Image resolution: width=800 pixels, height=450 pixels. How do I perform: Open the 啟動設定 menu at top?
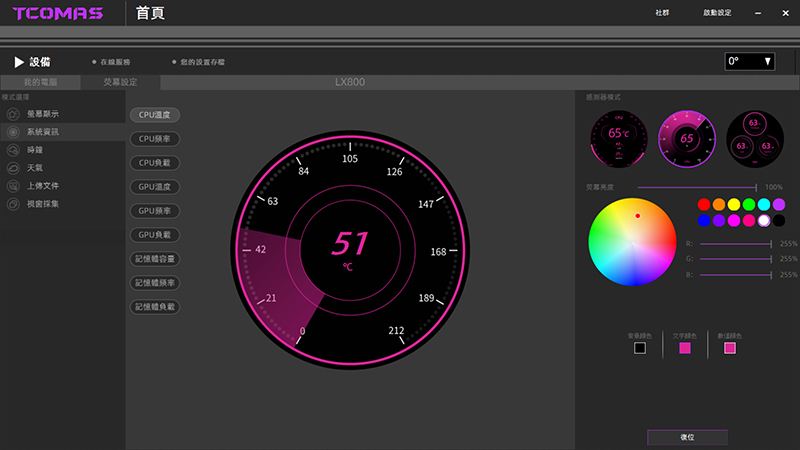(717, 13)
